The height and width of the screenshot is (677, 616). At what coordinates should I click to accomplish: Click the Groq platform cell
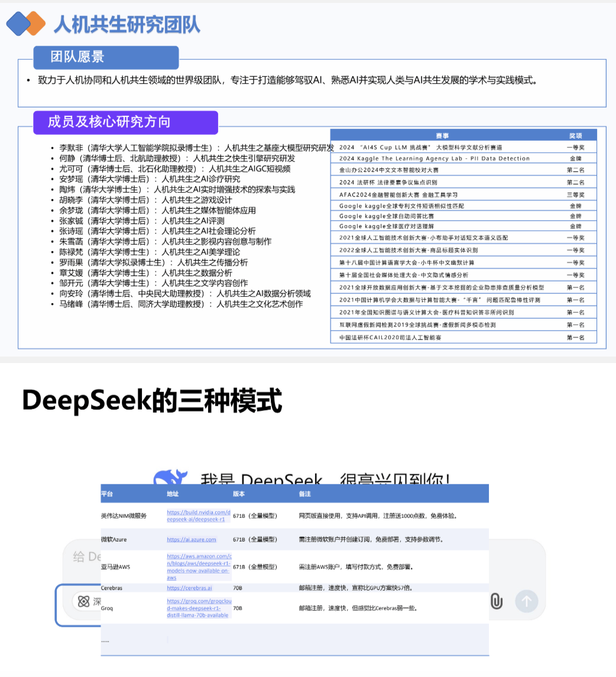[x=106, y=608]
